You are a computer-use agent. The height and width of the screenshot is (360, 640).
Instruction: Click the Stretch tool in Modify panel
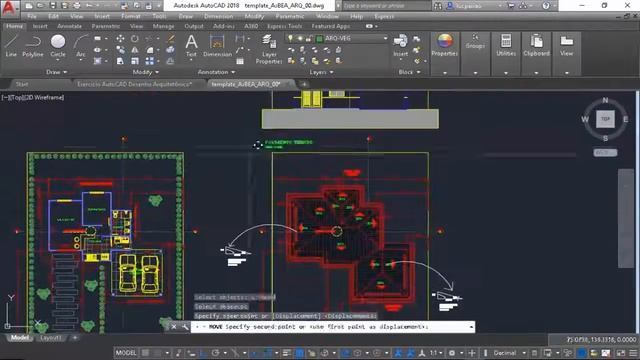point(120,61)
